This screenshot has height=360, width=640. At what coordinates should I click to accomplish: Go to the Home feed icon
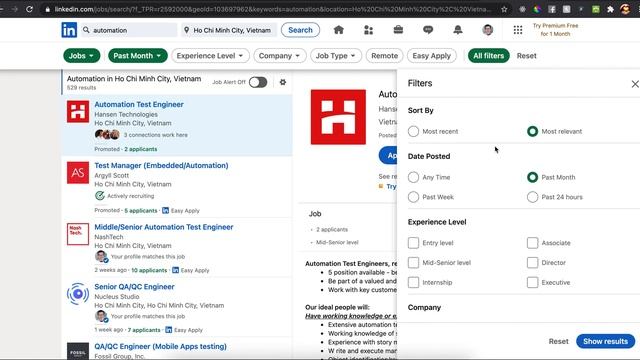[x=338, y=30]
